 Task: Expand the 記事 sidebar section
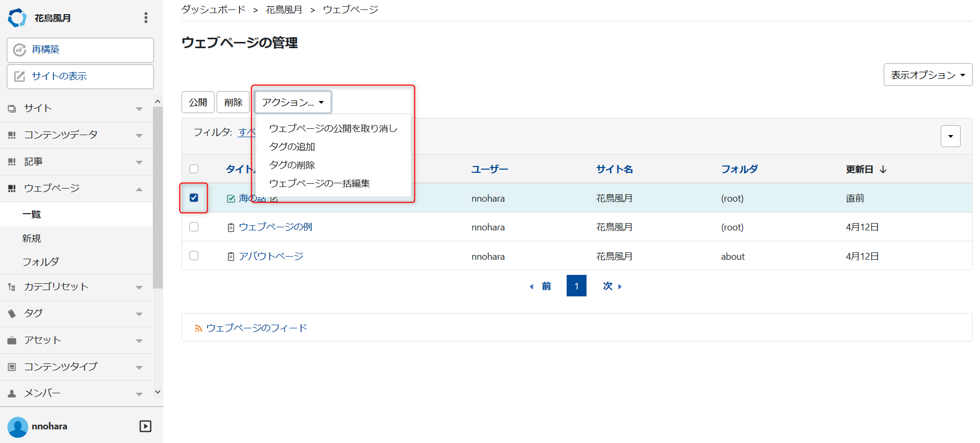[139, 162]
